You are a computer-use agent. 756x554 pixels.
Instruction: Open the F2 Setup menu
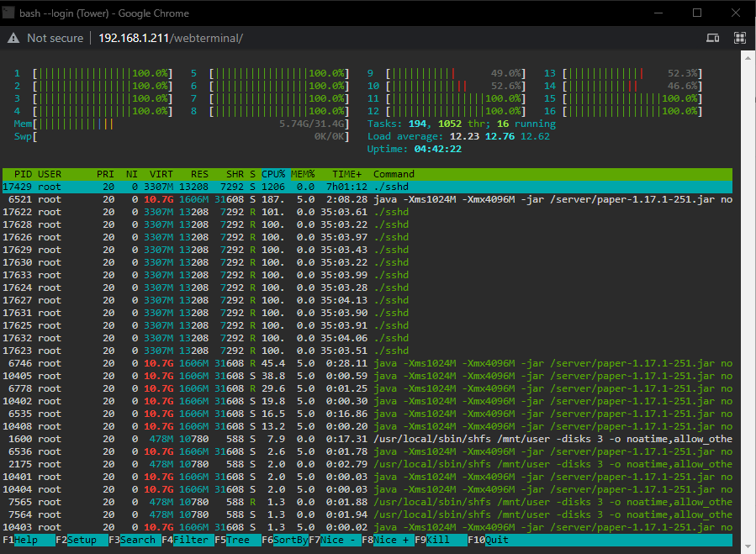82,540
